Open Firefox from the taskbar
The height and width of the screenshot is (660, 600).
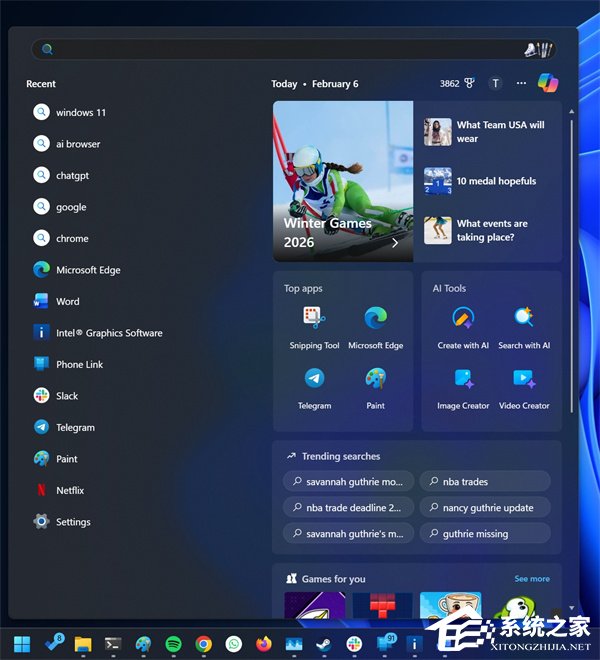click(x=264, y=644)
